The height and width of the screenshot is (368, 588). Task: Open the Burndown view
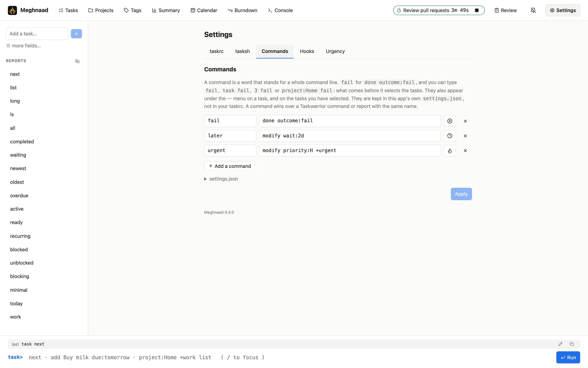pos(242,10)
